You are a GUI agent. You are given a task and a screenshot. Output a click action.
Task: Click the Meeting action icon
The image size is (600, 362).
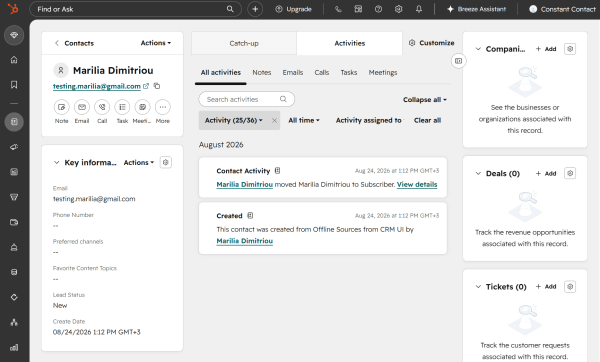142,107
